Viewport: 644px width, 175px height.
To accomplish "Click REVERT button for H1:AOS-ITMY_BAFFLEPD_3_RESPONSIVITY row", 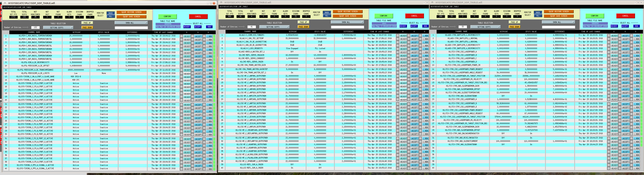I will click(614, 46).
